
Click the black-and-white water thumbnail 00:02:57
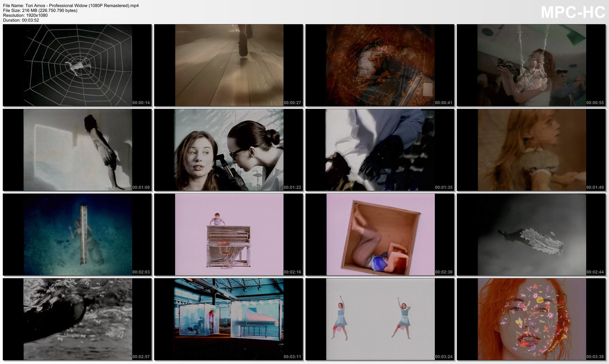(x=77, y=319)
